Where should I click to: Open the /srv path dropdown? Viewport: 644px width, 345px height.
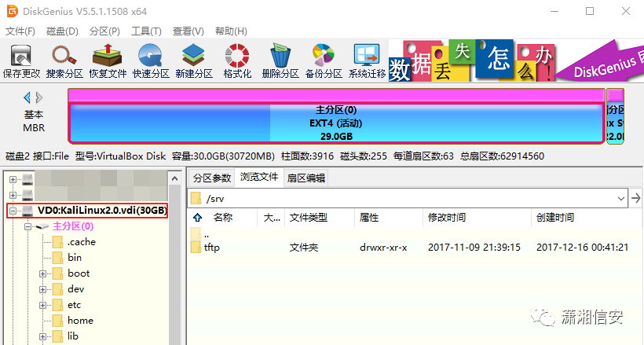(620, 199)
